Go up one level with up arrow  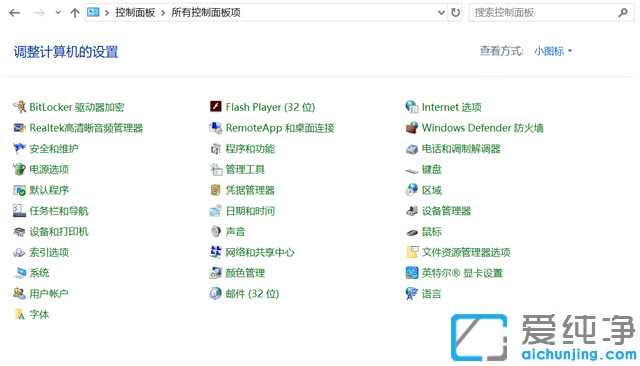[75, 13]
